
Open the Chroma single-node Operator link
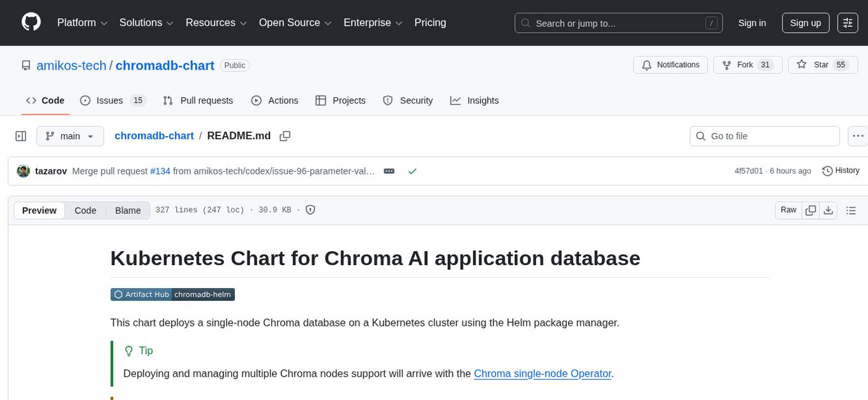(542, 373)
